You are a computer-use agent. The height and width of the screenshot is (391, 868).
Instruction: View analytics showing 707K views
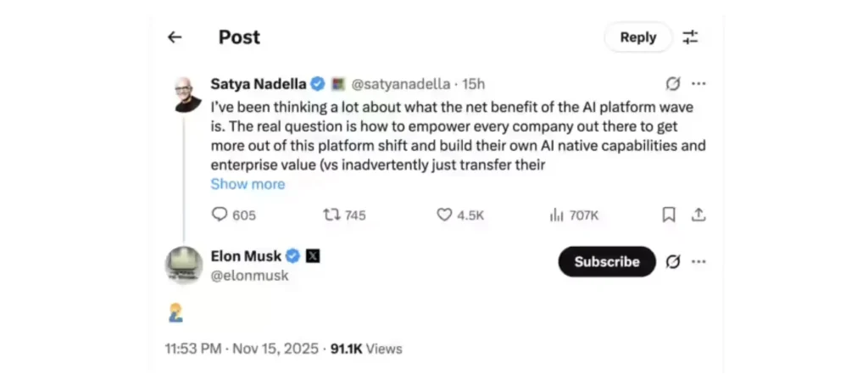click(557, 215)
